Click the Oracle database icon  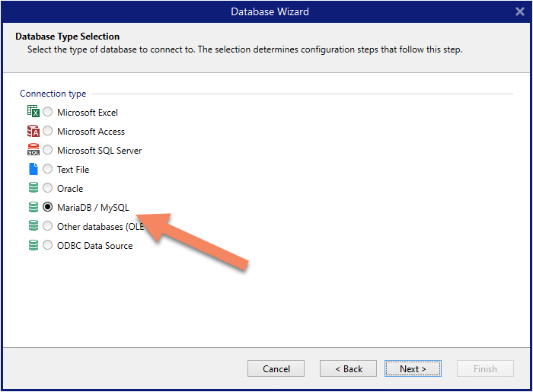(33, 188)
